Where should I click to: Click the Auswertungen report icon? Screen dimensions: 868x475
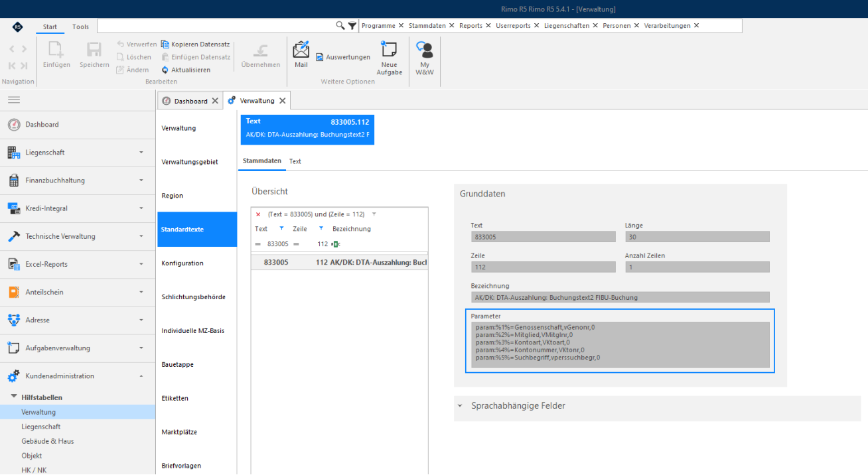(x=320, y=57)
